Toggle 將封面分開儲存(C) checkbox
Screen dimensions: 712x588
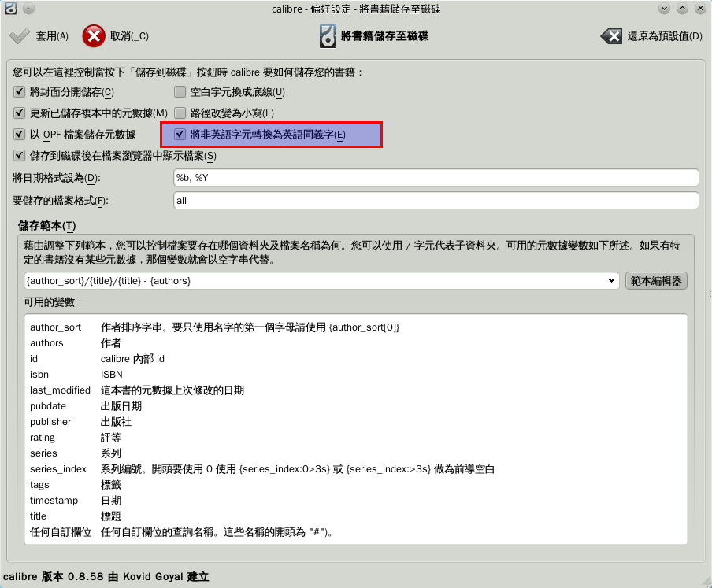[x=19, y=92]
